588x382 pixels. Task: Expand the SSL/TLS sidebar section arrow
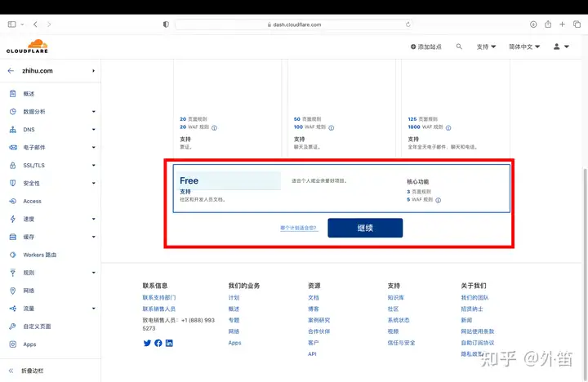[94, 166]
